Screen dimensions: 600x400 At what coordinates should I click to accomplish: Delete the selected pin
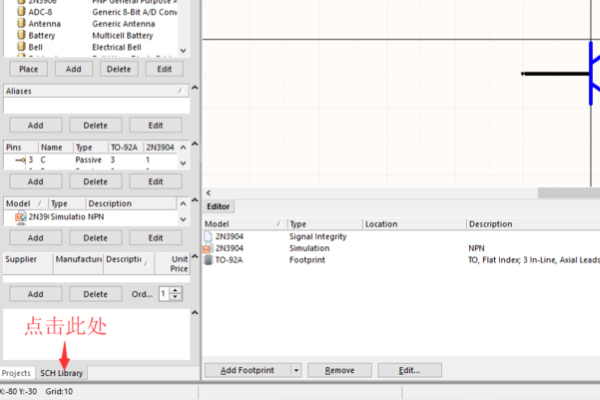96,181
